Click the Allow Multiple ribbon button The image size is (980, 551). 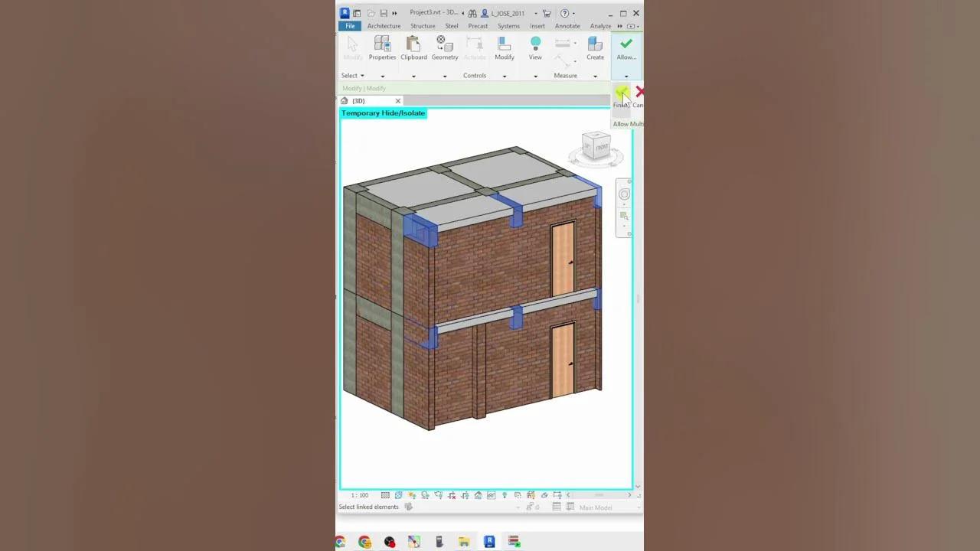pyautogui.click(x=626, y=47)
